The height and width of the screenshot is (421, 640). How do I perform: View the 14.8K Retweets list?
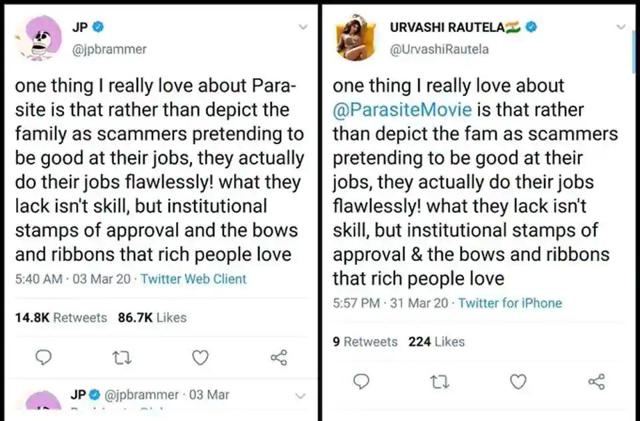(x=61, y=317)
